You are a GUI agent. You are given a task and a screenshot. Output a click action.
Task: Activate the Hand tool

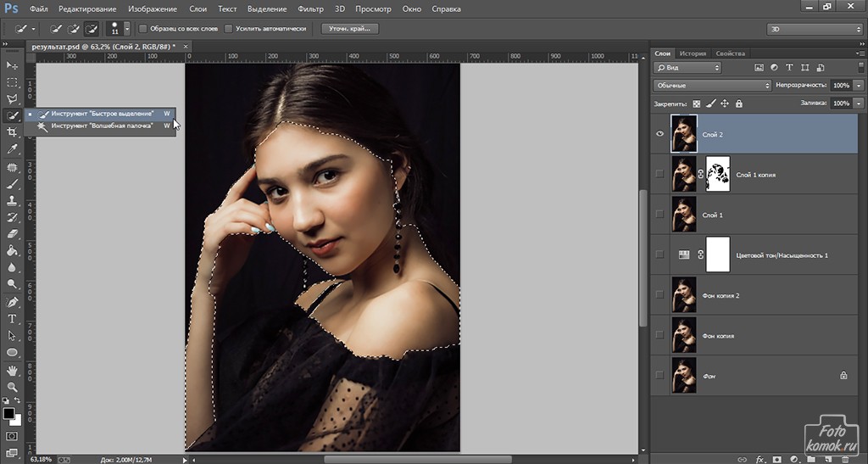click(12, 370)
